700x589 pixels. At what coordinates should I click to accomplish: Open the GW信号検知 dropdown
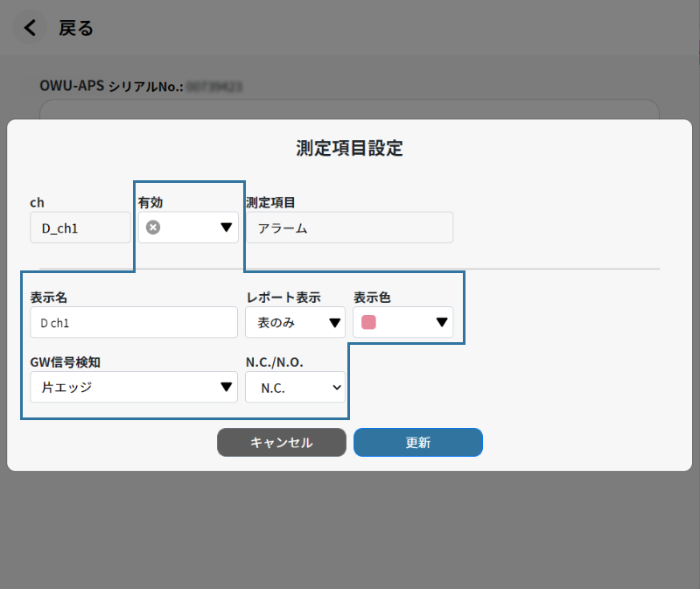tap(134, 387)
